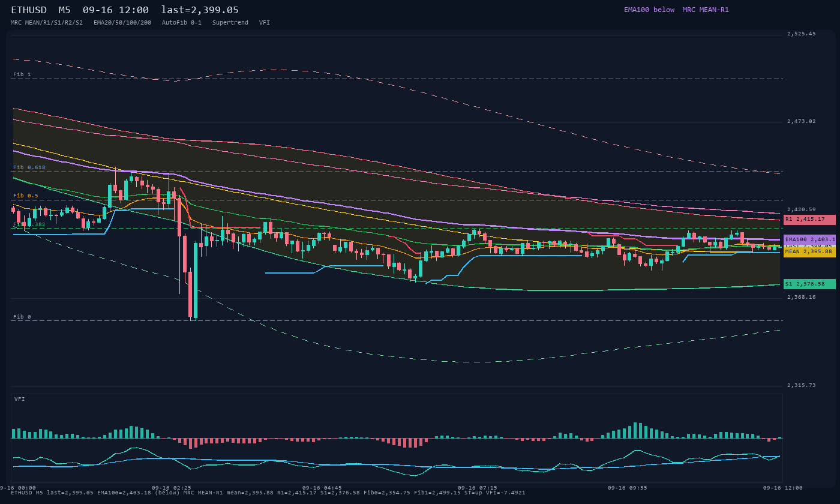
Task: Click the 2,368.16 price axis value
Action: pyautogui.click(x=801, y=297)
